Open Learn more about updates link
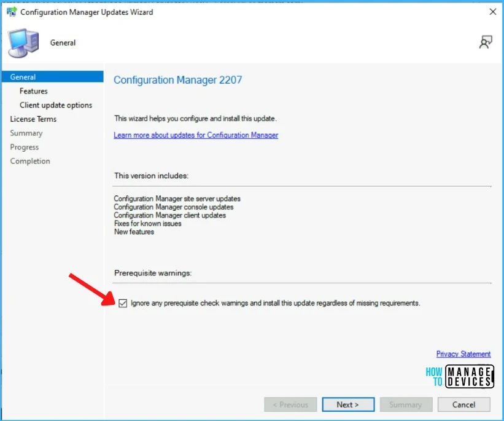 [196, 135]
